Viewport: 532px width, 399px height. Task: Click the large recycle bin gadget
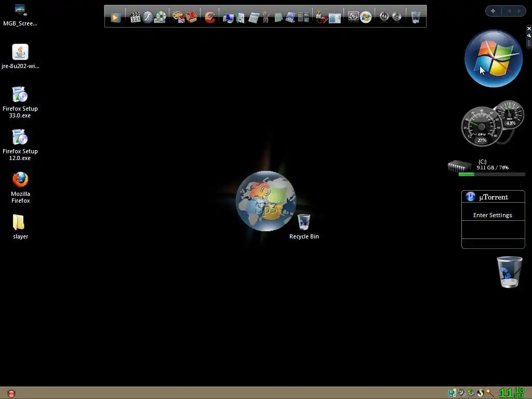[x=509, y=272]
